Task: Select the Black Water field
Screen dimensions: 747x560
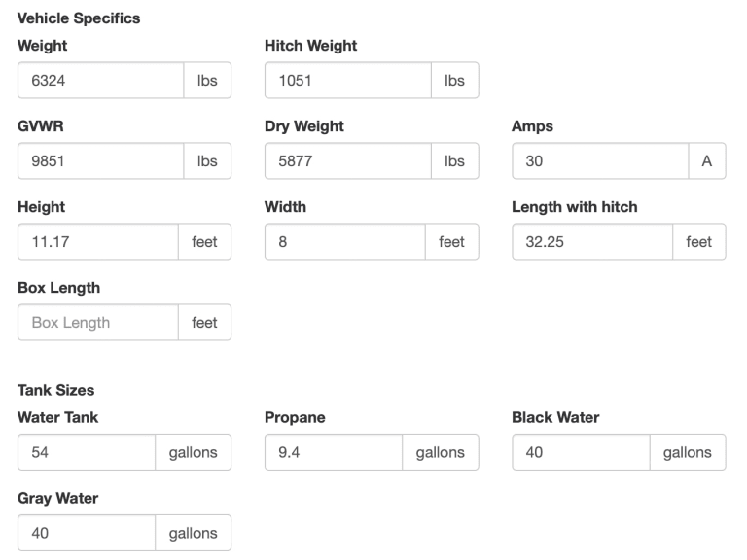Action: pos(581,452)
